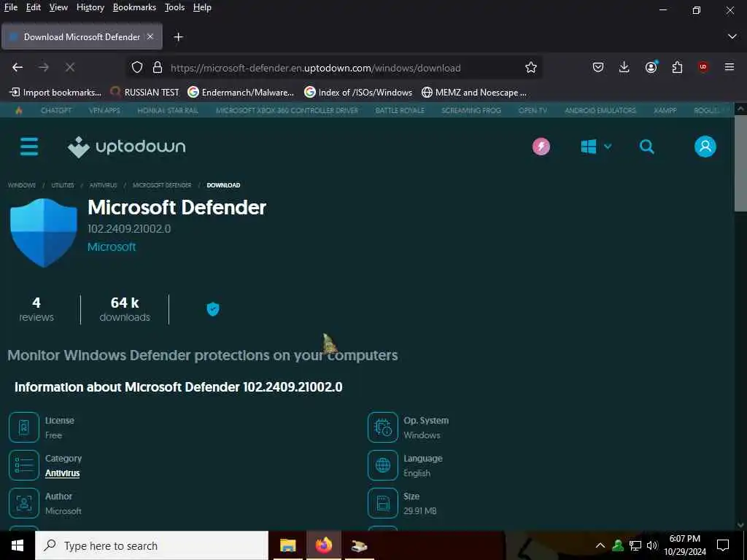Click the uptodown logo
This screenshot has width=747, height=560.
[127, 147]
